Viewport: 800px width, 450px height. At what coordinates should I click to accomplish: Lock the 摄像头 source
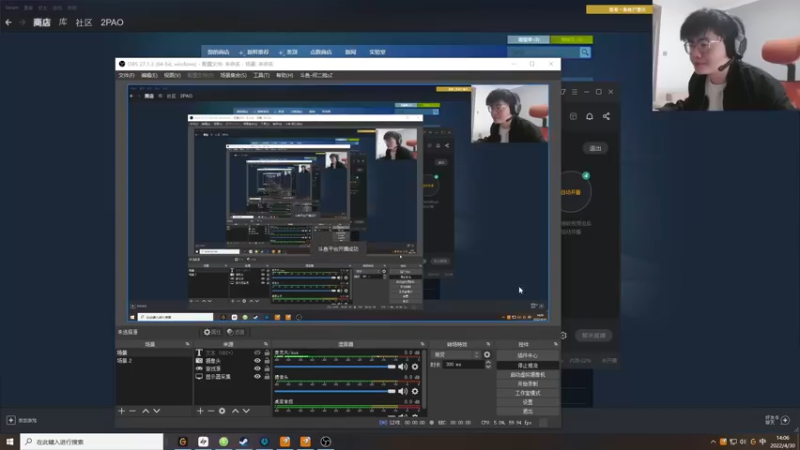pyautogui.click(x=267, y=361)
